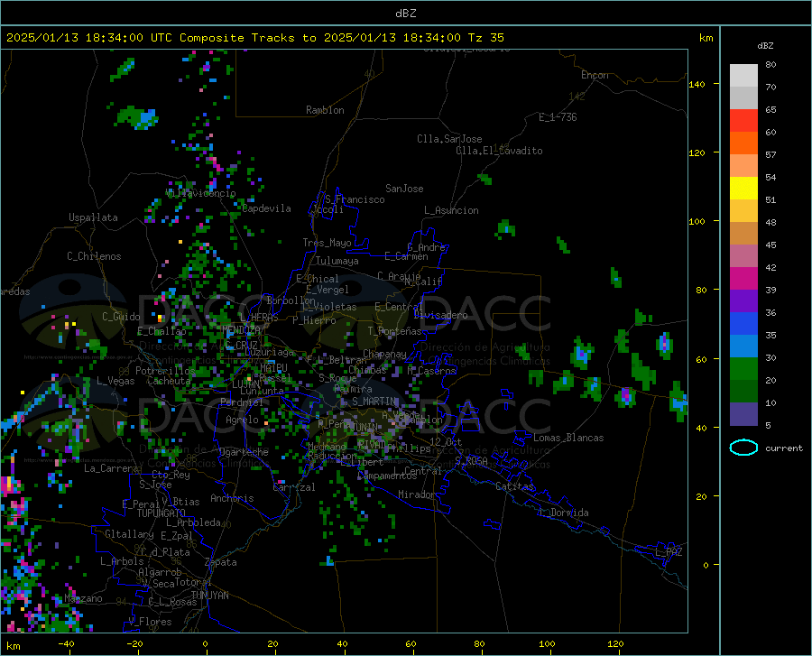
Task: Click the Capdevila label
Action: 266,208
